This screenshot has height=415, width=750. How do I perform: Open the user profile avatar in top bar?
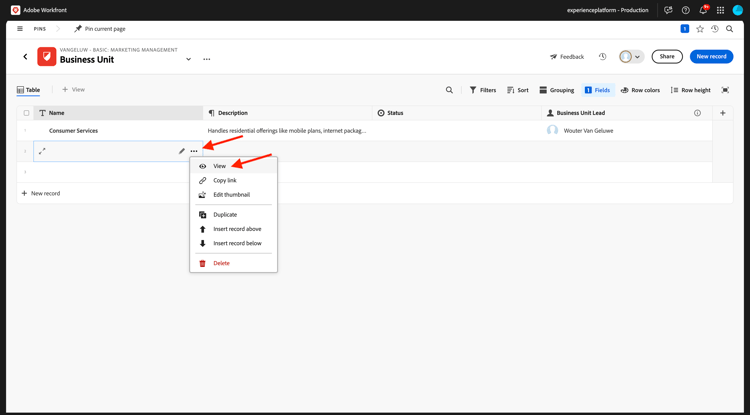(x=738, y=10)
